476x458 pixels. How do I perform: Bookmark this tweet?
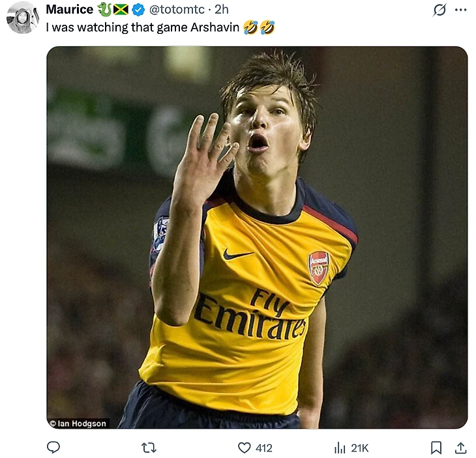(436, 448)
